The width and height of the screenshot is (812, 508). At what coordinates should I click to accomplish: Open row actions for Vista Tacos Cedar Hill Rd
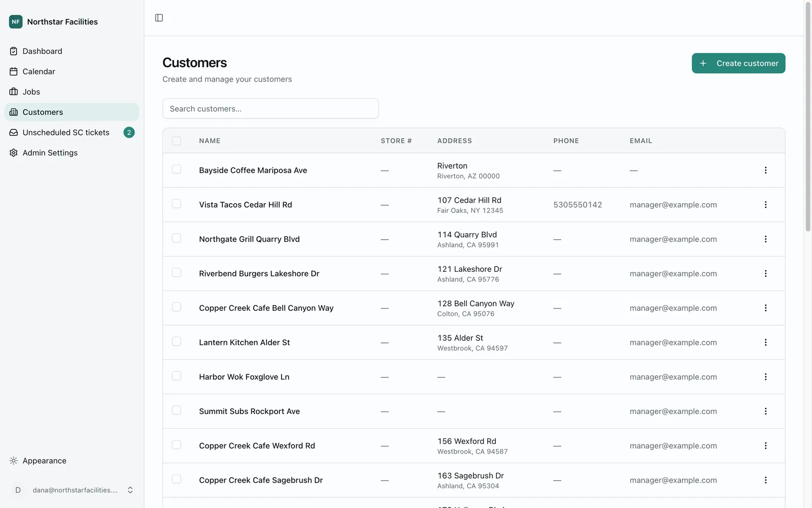(x=765, y=205)
